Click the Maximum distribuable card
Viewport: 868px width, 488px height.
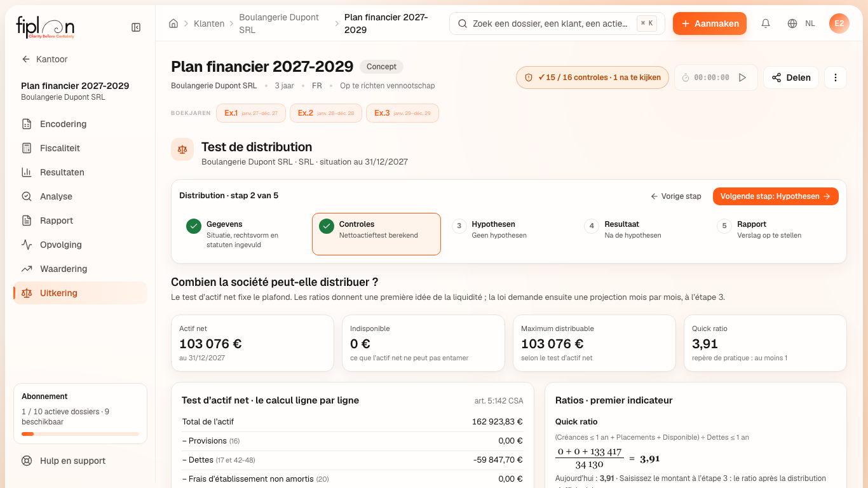(594, 343)
